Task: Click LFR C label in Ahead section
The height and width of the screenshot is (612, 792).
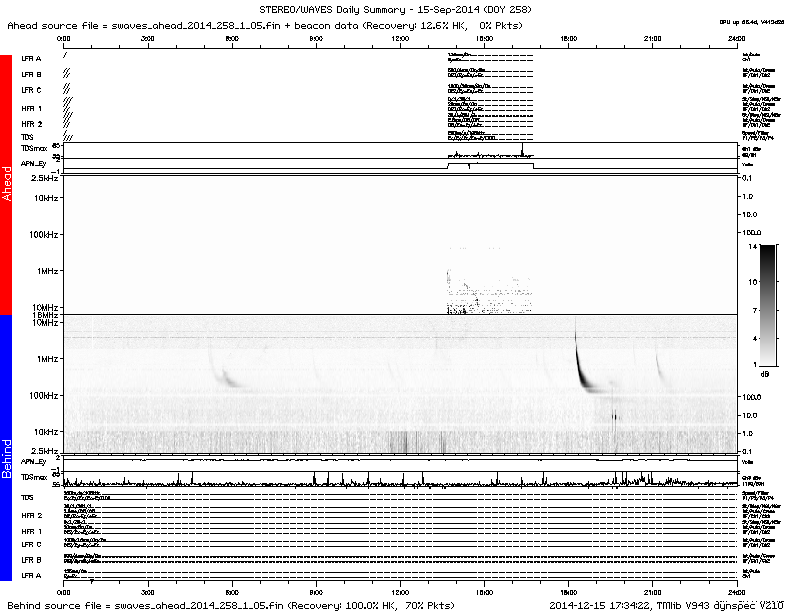Action: 31,90
